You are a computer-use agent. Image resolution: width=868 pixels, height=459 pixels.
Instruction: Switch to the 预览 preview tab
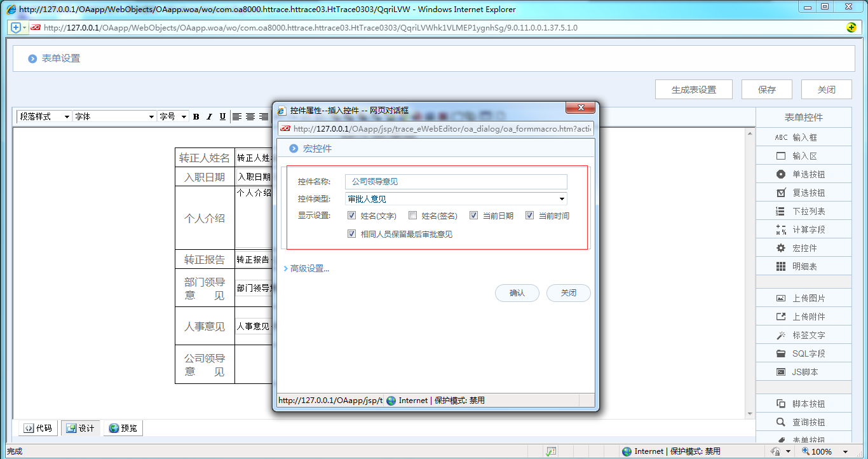[123, 428]
